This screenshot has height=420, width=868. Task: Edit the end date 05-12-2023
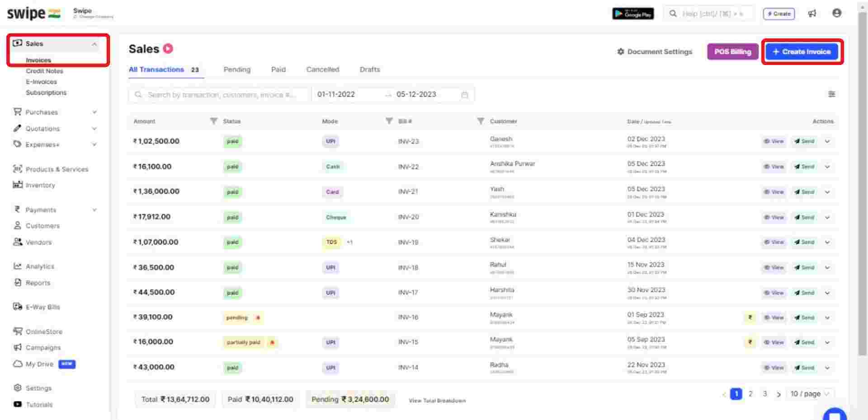(x=416, y=94)
